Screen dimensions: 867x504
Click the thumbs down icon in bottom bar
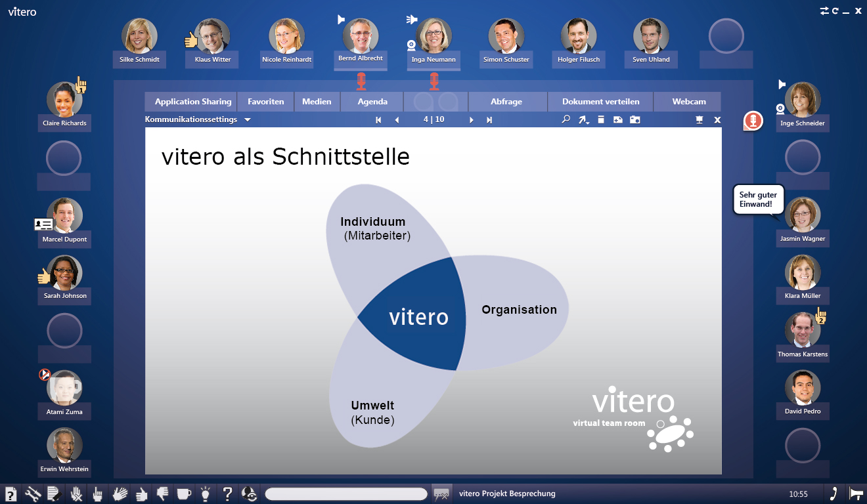[x=162, y=493]
